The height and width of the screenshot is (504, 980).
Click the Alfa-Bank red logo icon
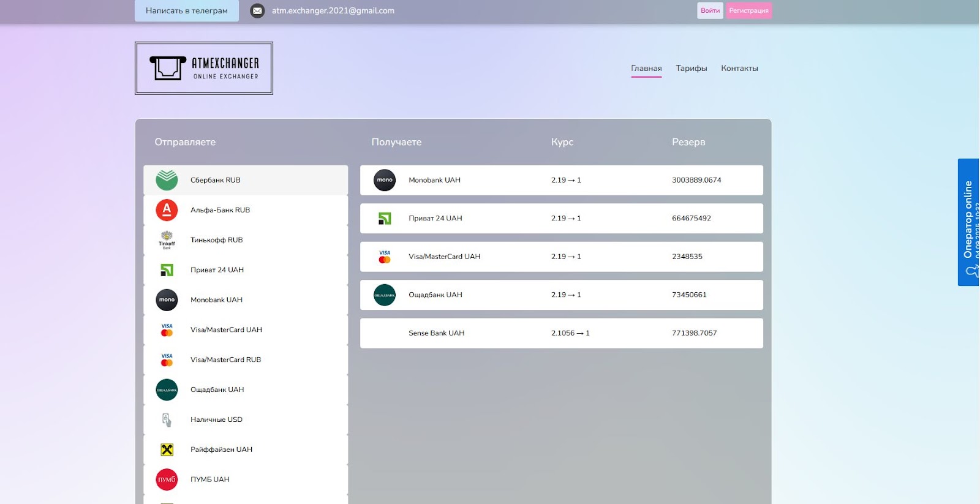[167, 210]
